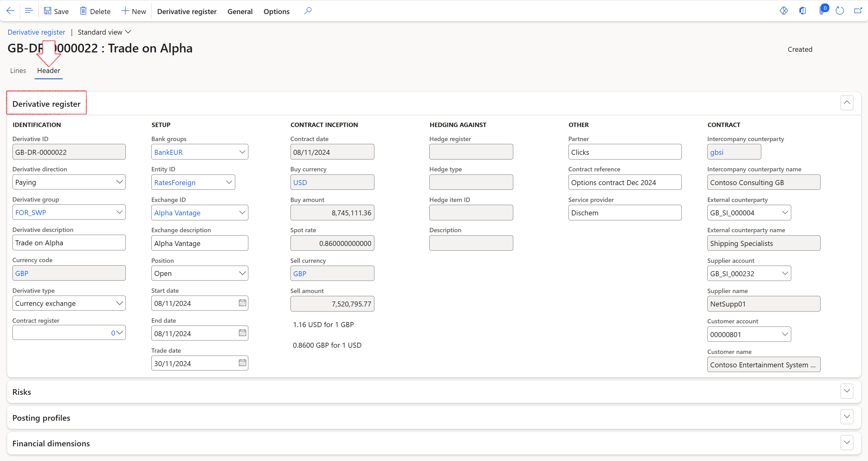Click the Buy amount field
868x461 pixels.
332,212
